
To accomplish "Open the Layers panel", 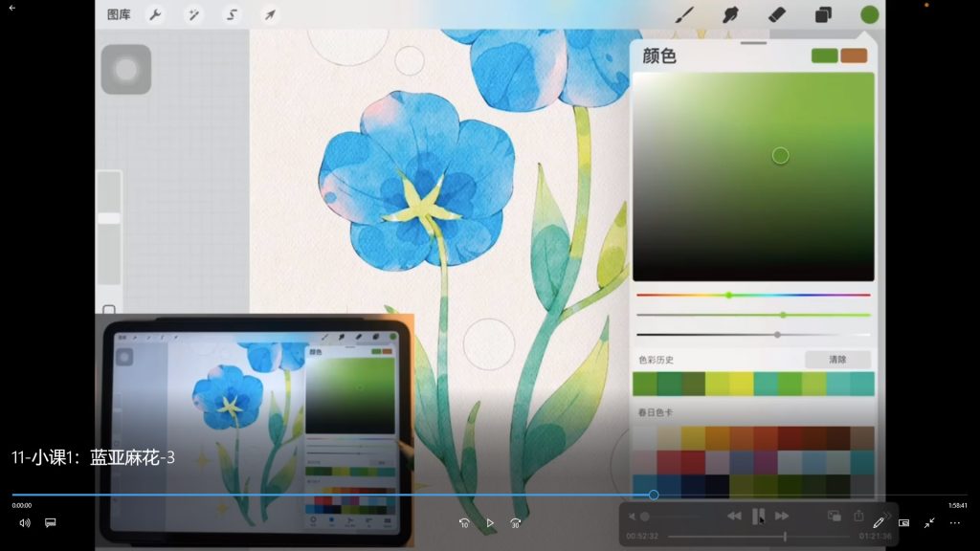I will [x=823, y=14].
